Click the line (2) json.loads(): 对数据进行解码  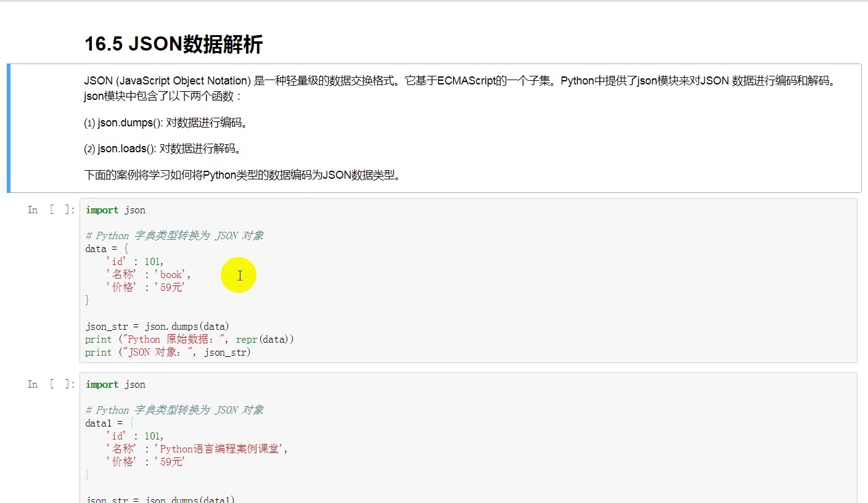tap(163, 149)
